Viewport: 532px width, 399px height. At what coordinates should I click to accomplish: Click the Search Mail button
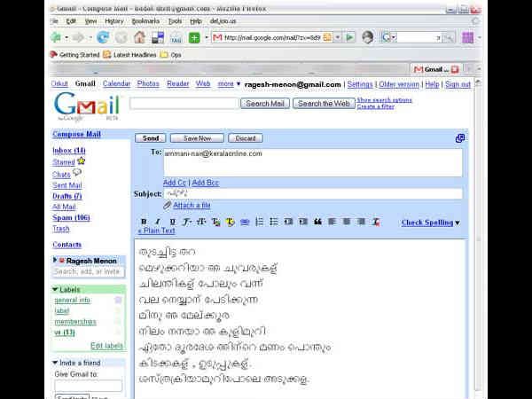pos(265,104)
